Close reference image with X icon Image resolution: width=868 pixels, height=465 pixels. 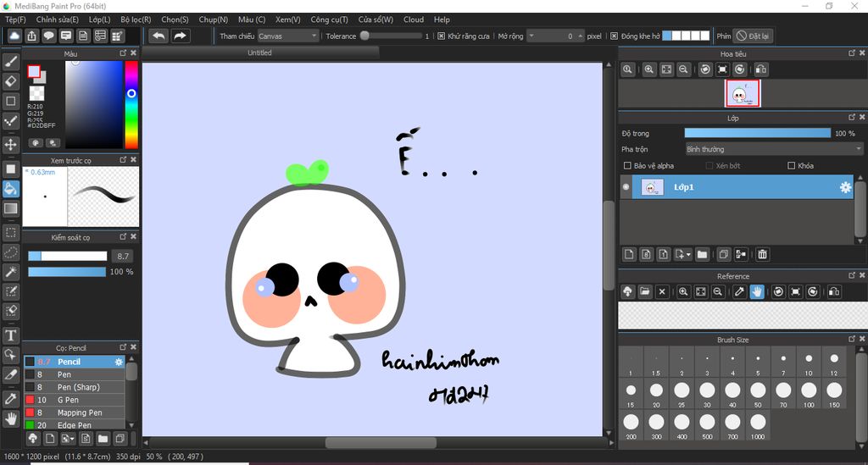[662, 291]
